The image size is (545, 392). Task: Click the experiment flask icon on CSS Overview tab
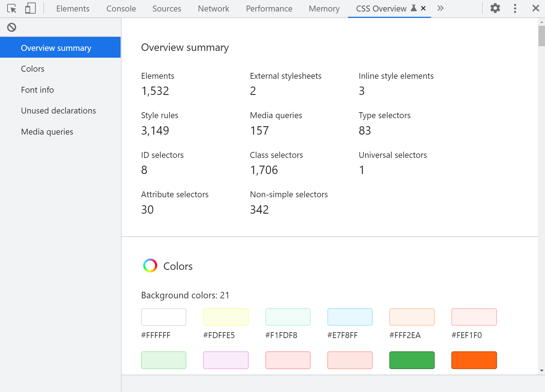(x=413, y=8)
